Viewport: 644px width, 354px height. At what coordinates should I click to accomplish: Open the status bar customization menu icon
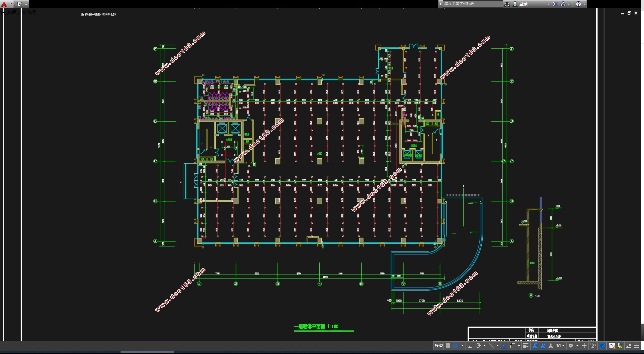point(637,346)
